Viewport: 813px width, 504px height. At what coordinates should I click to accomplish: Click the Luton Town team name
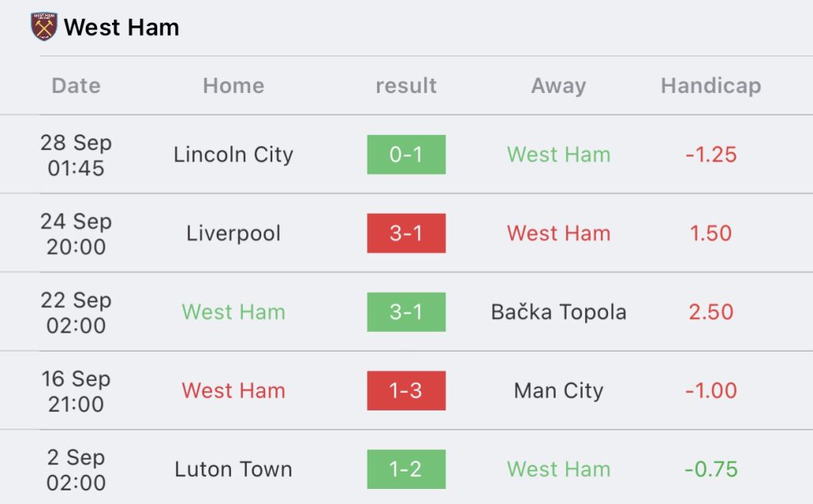(x=233, y=469)
